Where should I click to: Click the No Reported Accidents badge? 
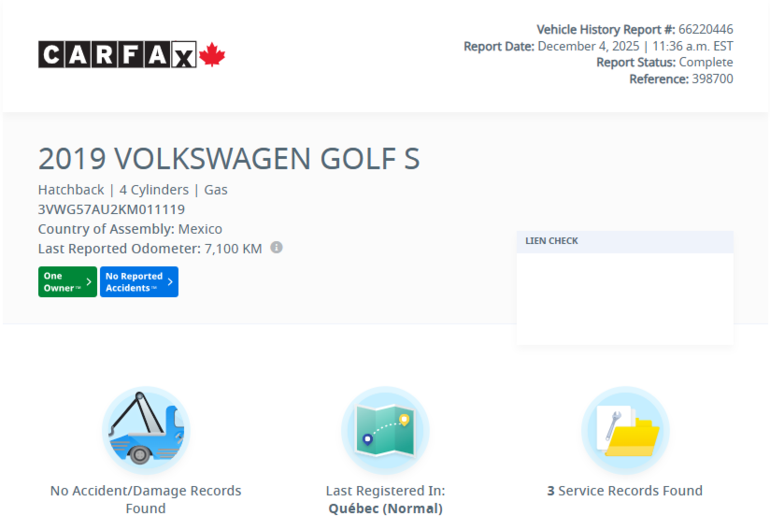139,282
